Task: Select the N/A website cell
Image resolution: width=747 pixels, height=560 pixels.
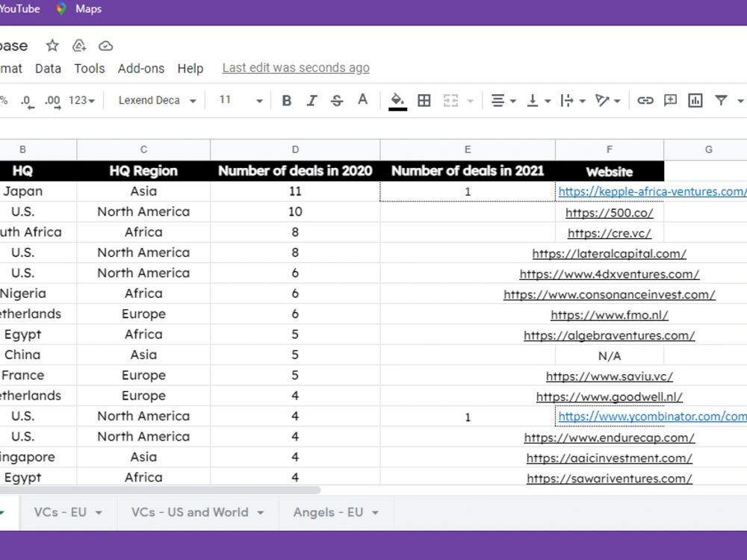Action: coord(610,355)
